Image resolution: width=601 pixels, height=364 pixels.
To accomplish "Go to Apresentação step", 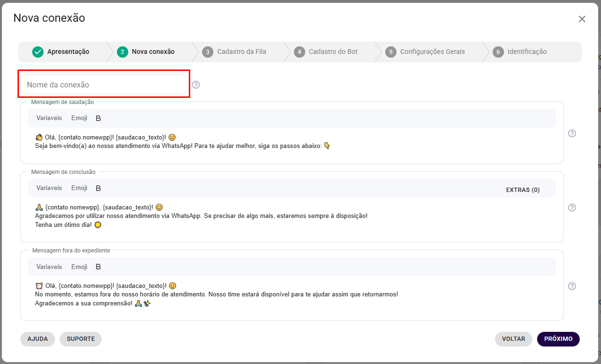I will [x=62, y=52].
